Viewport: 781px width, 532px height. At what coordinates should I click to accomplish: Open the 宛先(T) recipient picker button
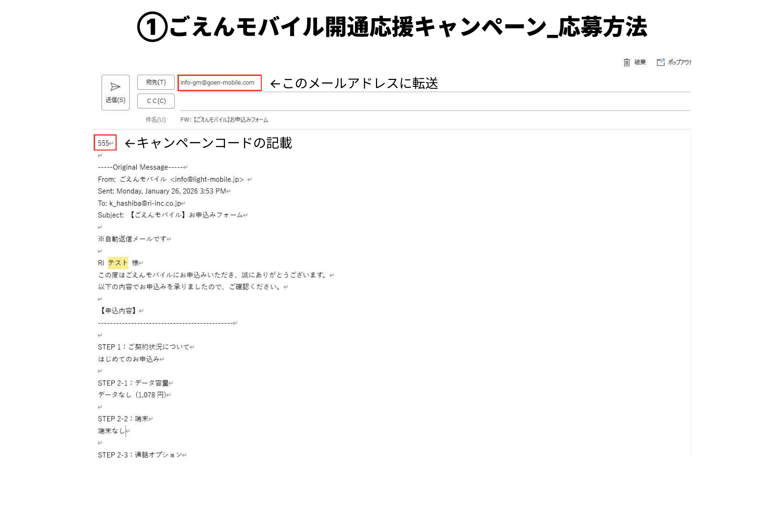(x=156, y=82)
